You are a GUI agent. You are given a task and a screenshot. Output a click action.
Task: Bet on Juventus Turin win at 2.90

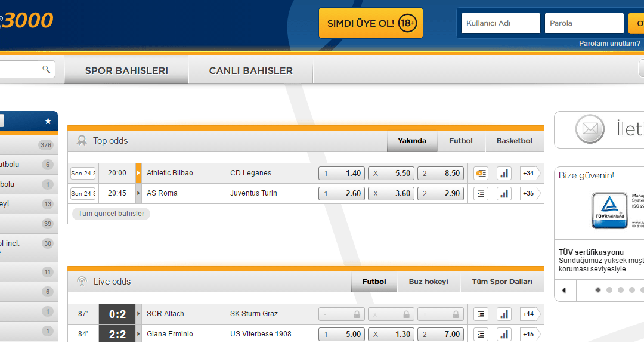click(441, 193)
